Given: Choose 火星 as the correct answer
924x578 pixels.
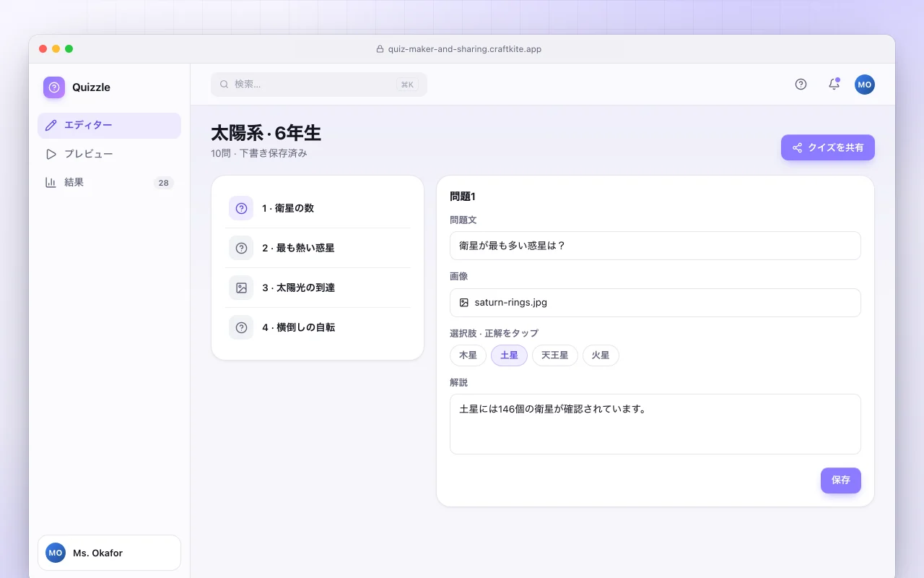Looking at the screenshot, I should (601, 355).
